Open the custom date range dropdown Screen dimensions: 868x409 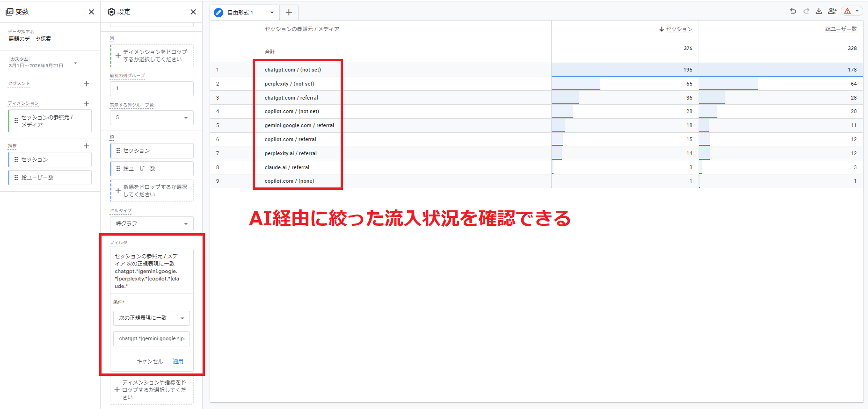pyautogui.click(x=75, y=63)
